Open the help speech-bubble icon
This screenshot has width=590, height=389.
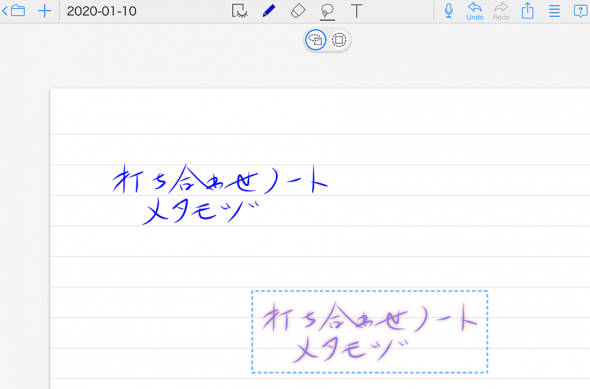coord(581,11)
